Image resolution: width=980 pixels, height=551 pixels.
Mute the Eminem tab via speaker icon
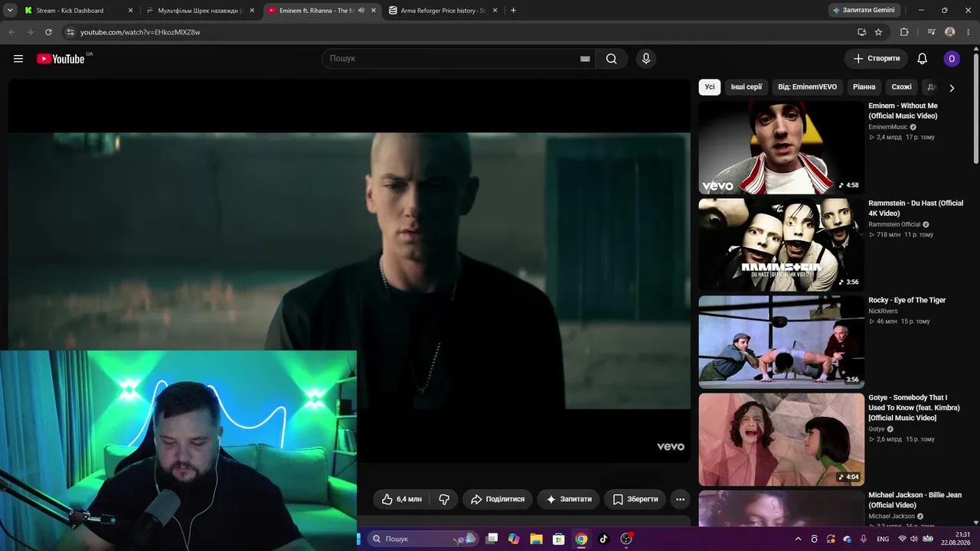(x=361, y=11)
